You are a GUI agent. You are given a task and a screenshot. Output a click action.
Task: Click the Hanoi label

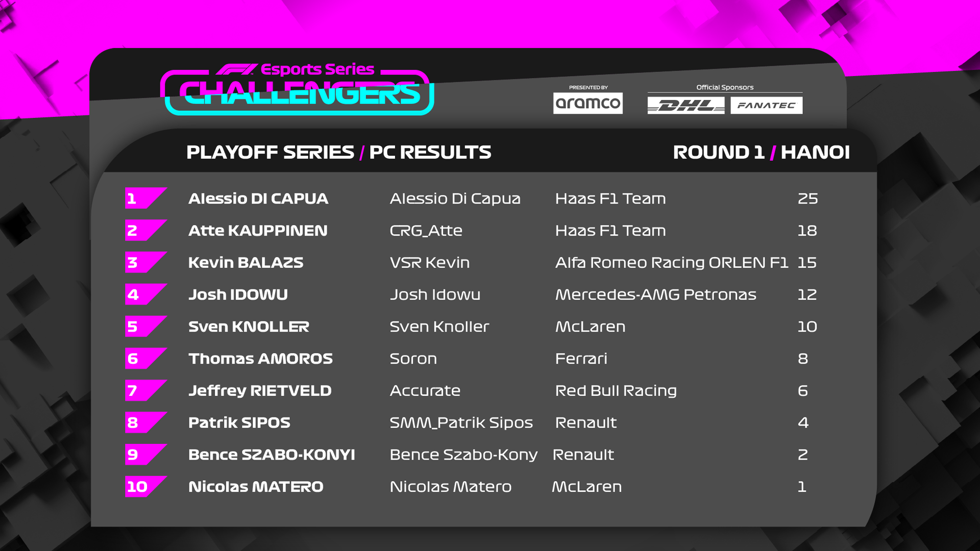click(815, 152)
